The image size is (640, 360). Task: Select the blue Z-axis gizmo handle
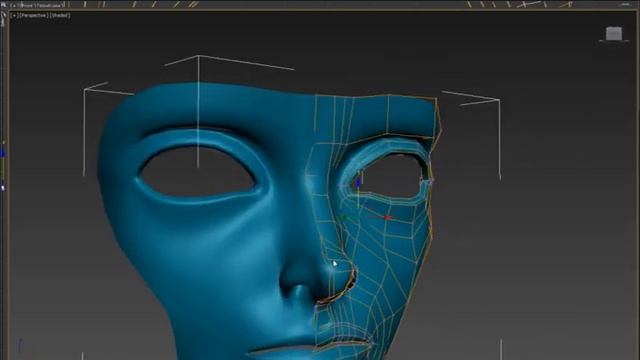click(358, 183)
